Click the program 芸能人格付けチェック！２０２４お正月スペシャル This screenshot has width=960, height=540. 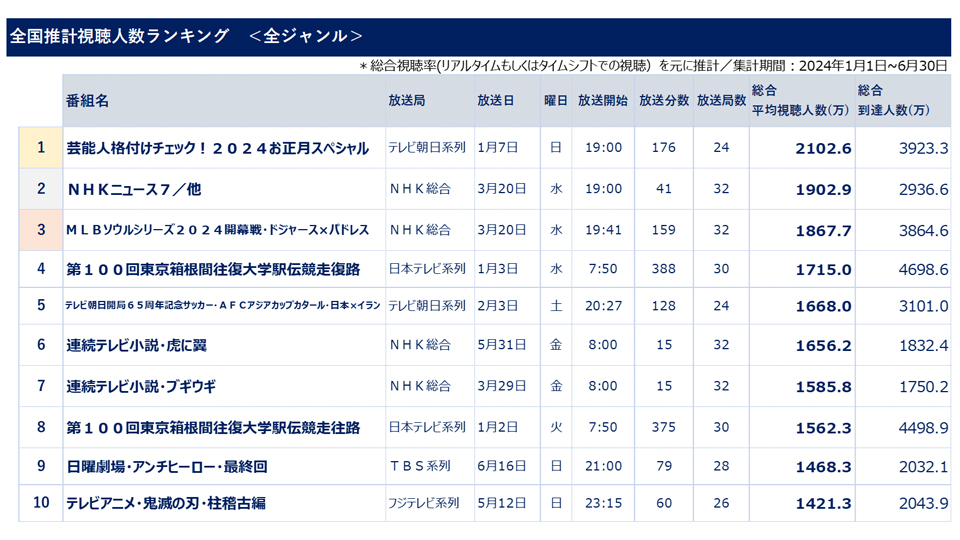pyautogui.click(x=217, y=148)
